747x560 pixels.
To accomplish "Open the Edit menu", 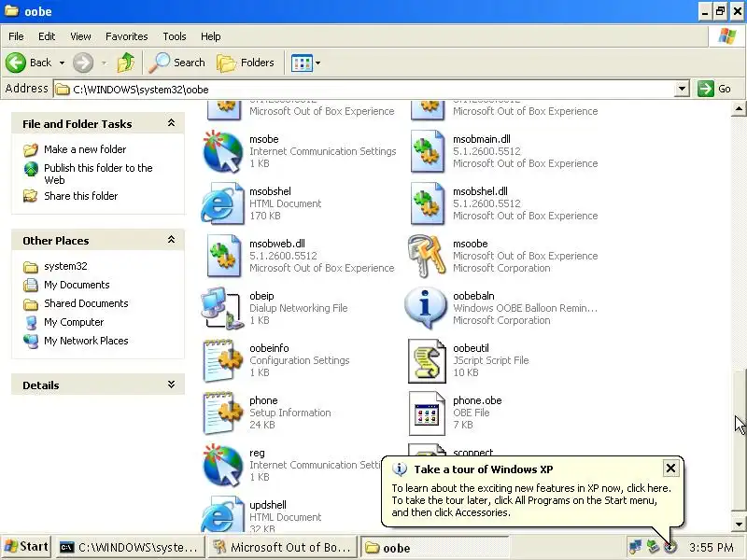I will coord(47,36).
